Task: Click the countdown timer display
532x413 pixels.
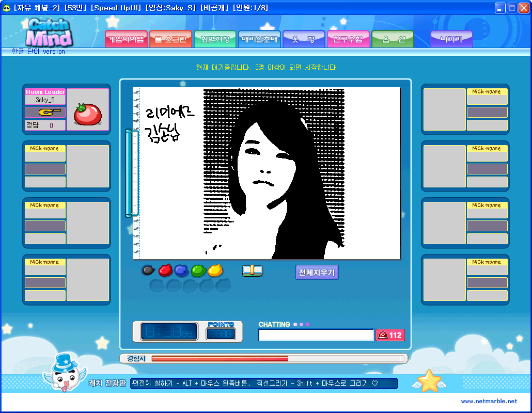Action: [x=169, y=331]
